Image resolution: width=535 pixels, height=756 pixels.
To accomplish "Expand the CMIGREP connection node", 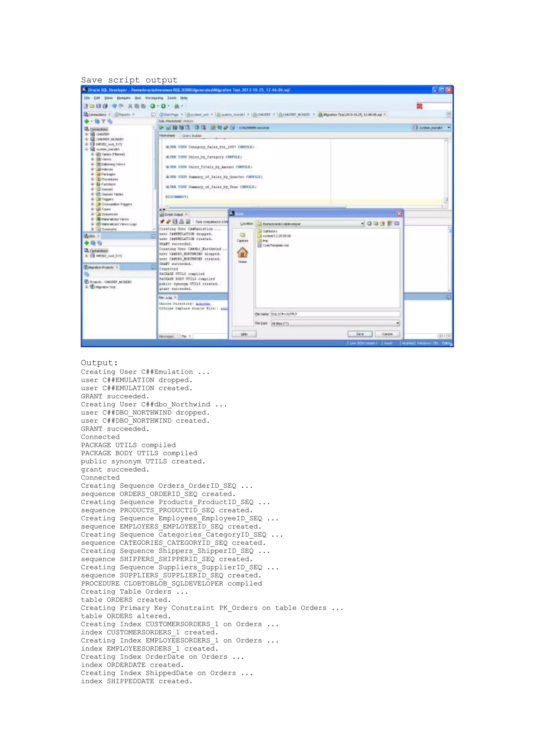I will tap(87, 134).
